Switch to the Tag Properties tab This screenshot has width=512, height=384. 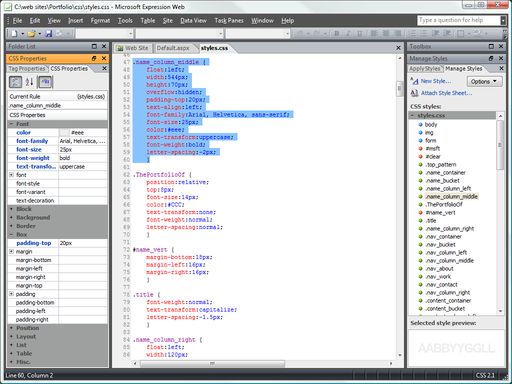(27, 68)
